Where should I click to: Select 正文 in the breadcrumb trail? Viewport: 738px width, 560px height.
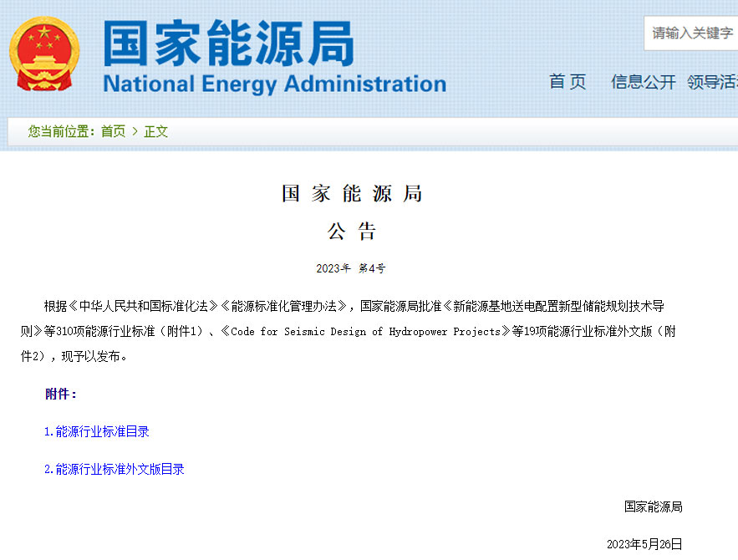pos(155,131)
